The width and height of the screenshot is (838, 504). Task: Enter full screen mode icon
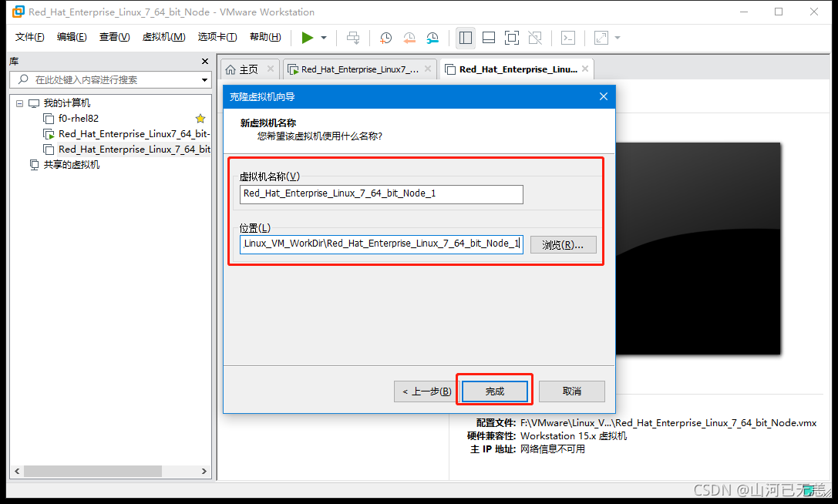(x=511, y=38)
